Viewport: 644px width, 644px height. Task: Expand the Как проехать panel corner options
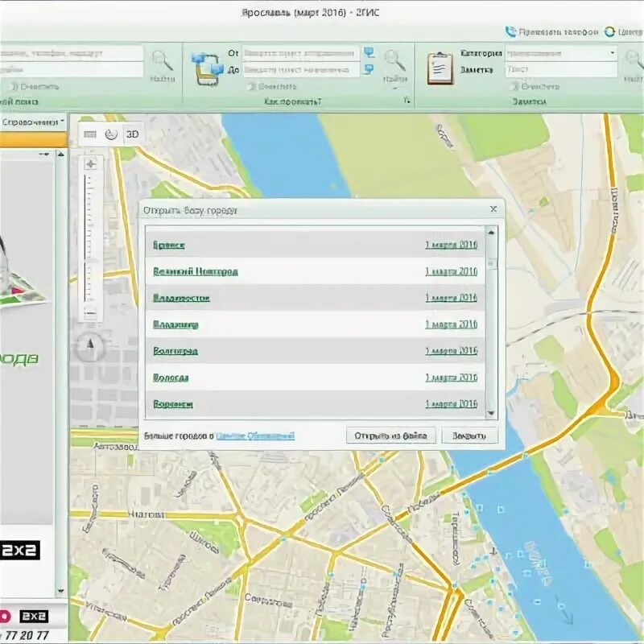(407, 100)
